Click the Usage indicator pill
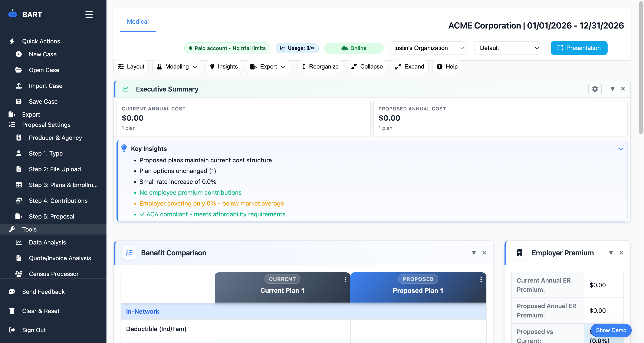 297,48
